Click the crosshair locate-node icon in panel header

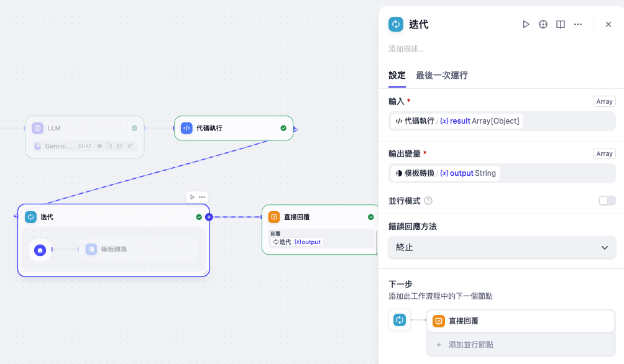coord(543,24)
